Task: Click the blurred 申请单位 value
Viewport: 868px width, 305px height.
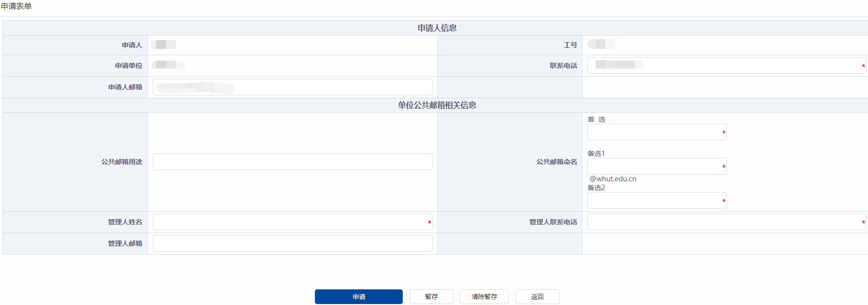Action: (167, 65)
